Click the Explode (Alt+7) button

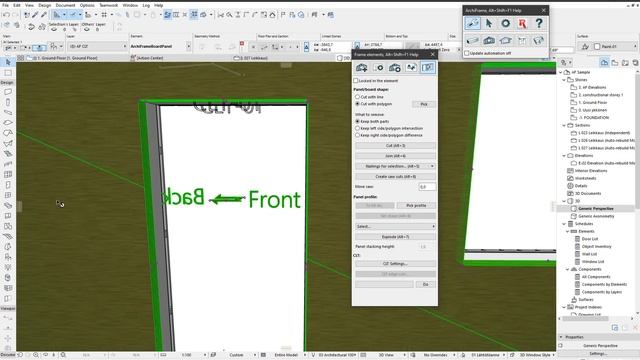pos(395,237)
